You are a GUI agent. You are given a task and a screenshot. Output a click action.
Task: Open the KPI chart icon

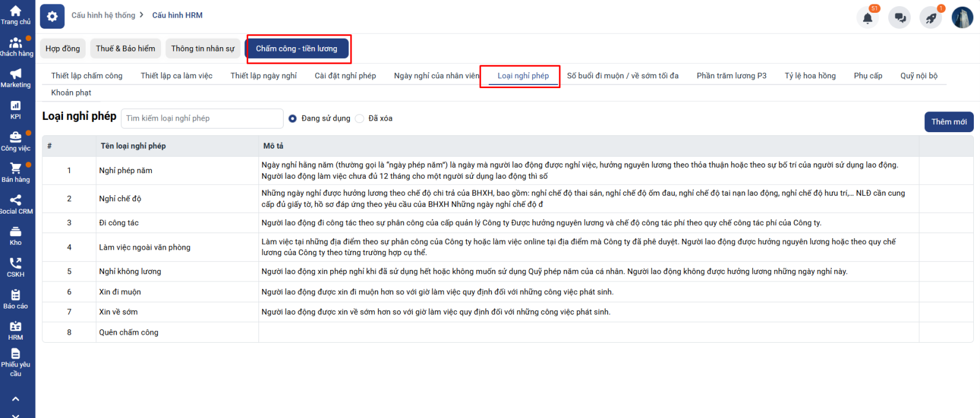pos(15,106)
